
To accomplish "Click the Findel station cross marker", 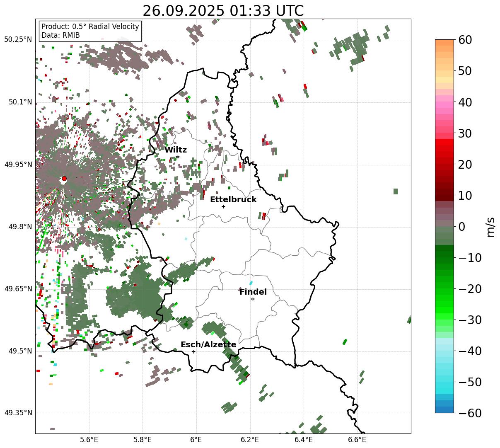I will pyautogui.click(x=253, y=299).
